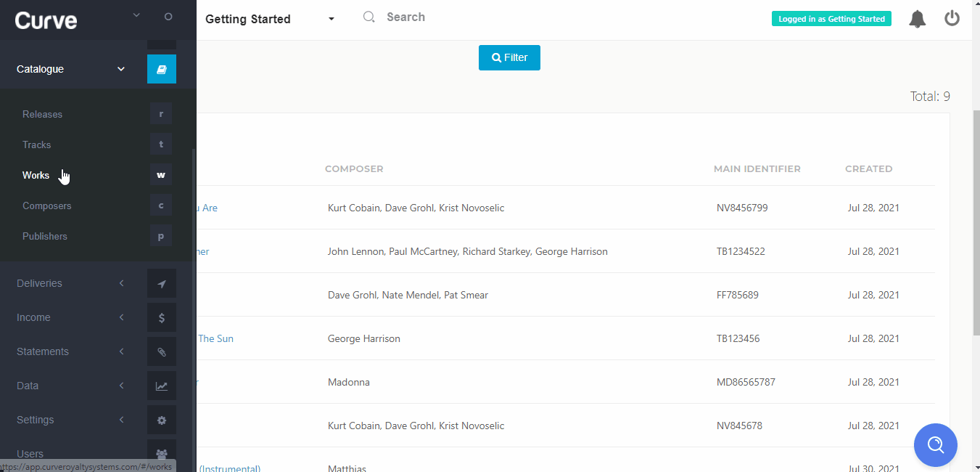The width and height of the screenshot is (980, 472).
Task: Click the Curve logo
Action: pos(46,20)
